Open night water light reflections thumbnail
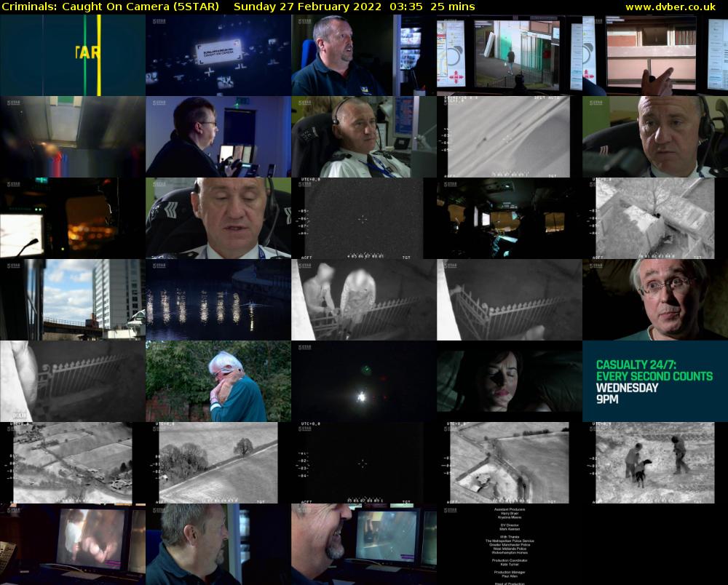728x585 pixels. click(218, 300)
